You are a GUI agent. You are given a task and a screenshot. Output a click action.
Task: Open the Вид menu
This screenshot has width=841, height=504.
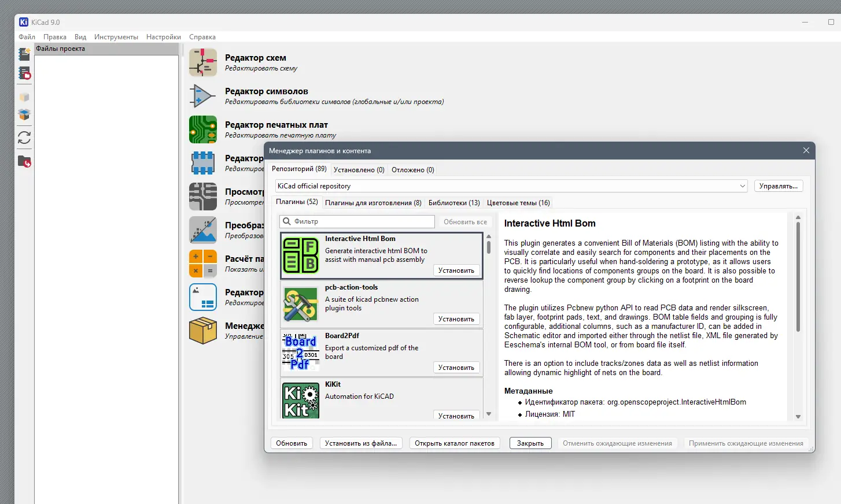tap(80, 36)
